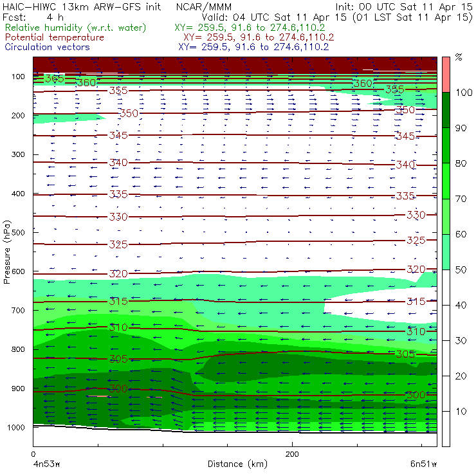Select the red XY coordinate range text
Viewport: 476px width, 476px height.
click(x=259, y=37)
